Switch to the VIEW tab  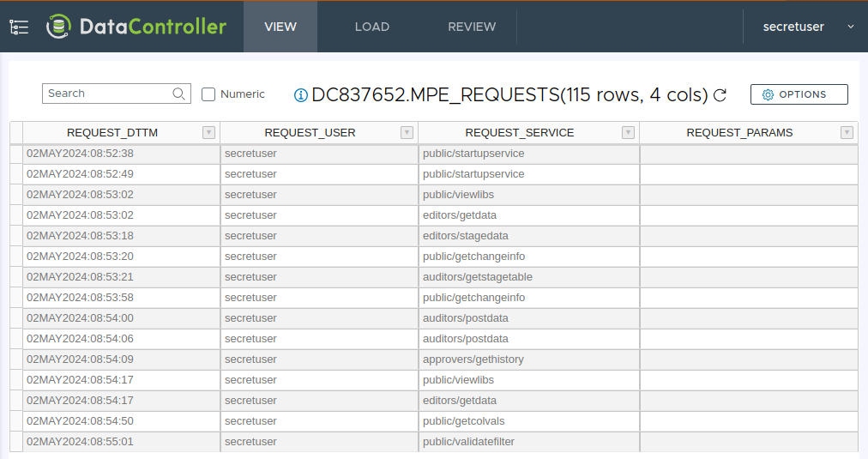(280, 27)
